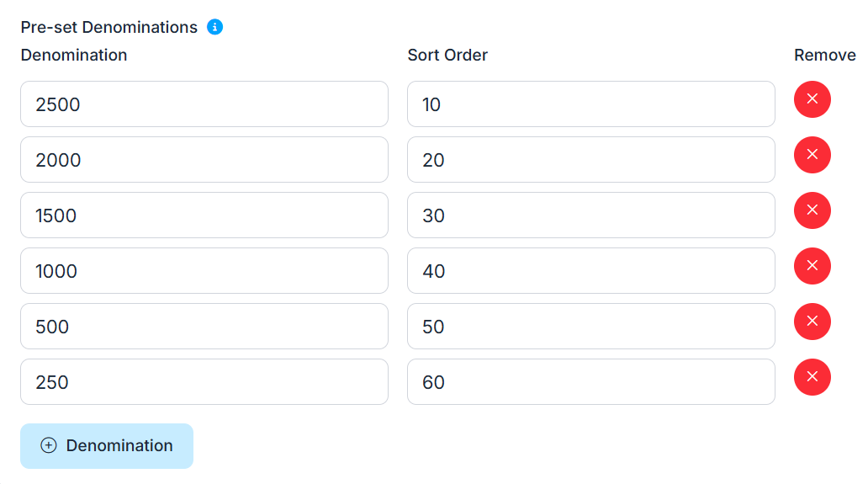Click the sort order box containing 50

point(590,327)
